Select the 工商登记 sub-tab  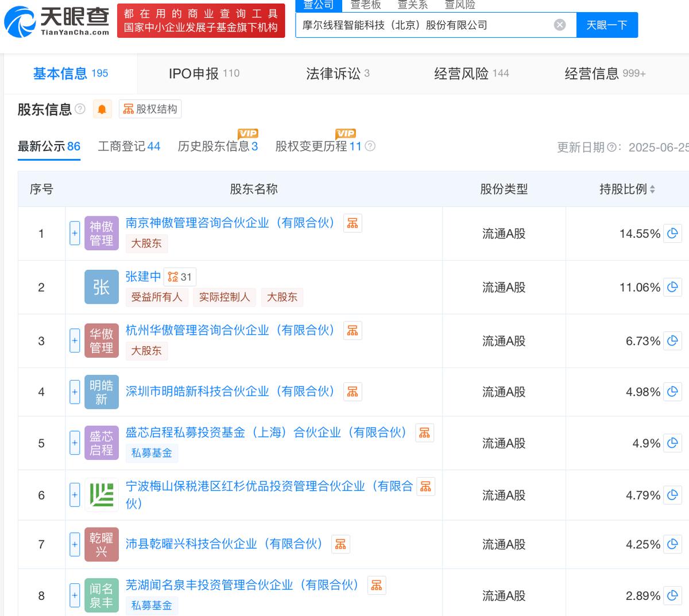(x=129, y=146)
